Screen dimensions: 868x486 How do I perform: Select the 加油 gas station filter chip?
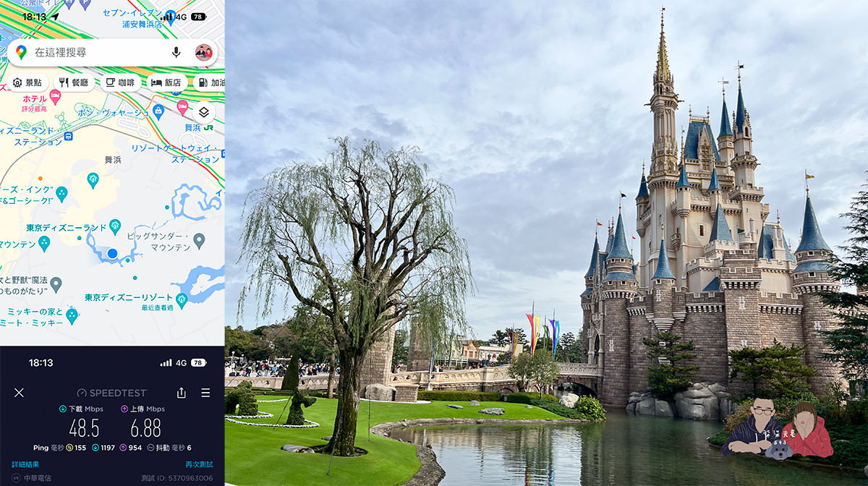[210, 82]
